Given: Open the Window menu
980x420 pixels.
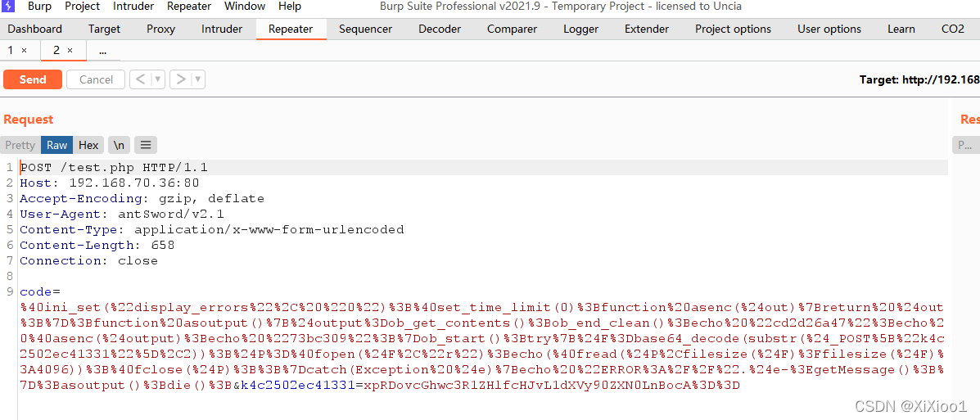Looking at the screenshot, I should click(x=245, y=7).
